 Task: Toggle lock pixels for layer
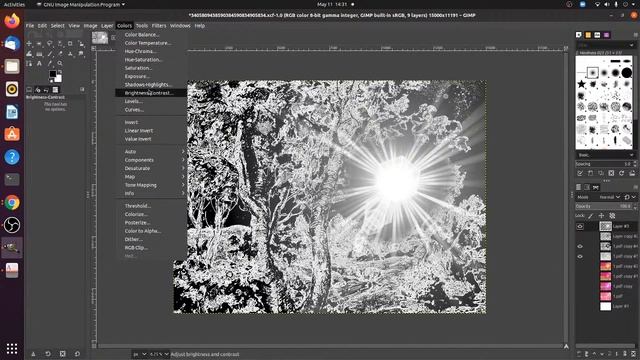tap(591, 216)
